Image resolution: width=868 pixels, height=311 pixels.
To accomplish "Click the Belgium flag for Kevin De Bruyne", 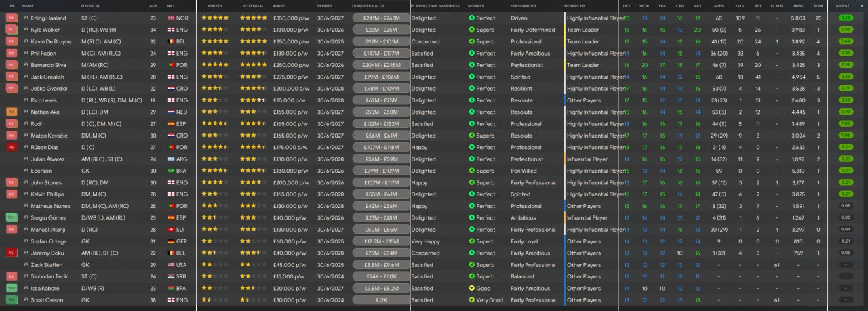I will click(x=170, y=42).
